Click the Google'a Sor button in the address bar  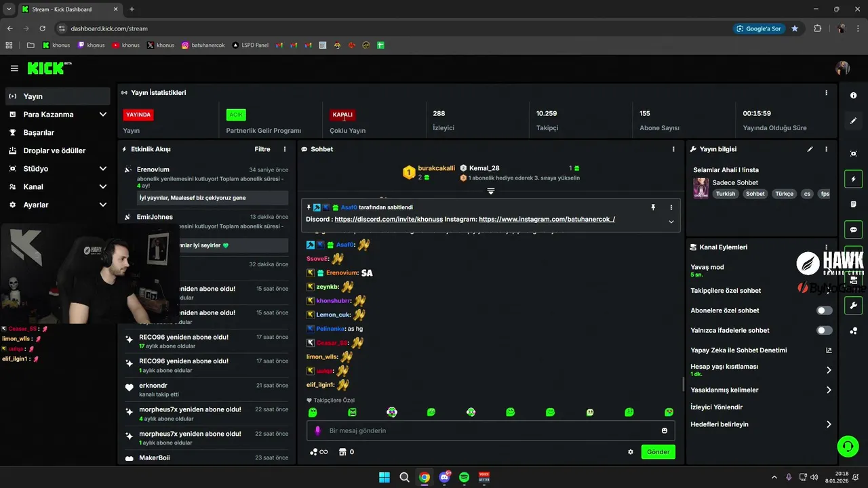[759, 28]
